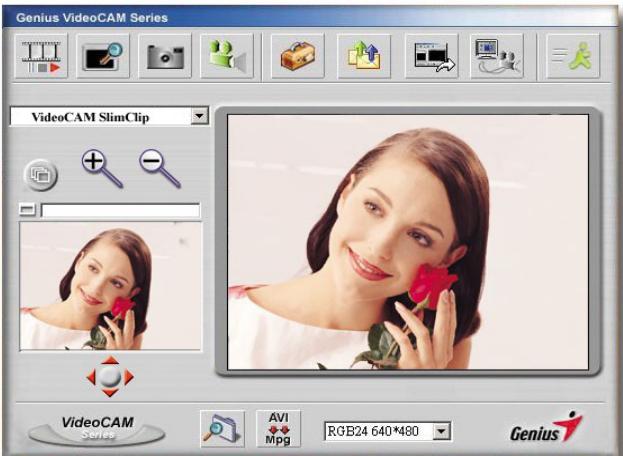
Task: Click the AVI to Mpg convert button
Action: (279, 429)
